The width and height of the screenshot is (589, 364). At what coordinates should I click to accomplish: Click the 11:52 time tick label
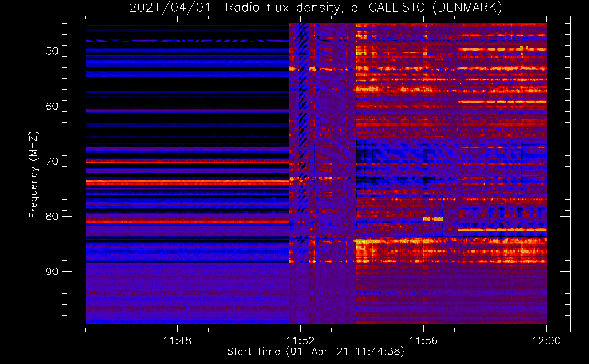click(x=300, y=341)
